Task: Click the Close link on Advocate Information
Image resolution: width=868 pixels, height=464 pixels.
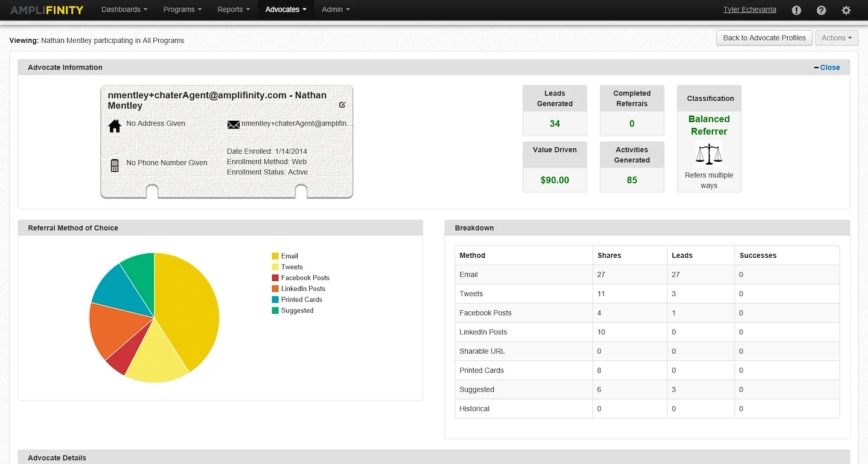Action: (830, 68)
